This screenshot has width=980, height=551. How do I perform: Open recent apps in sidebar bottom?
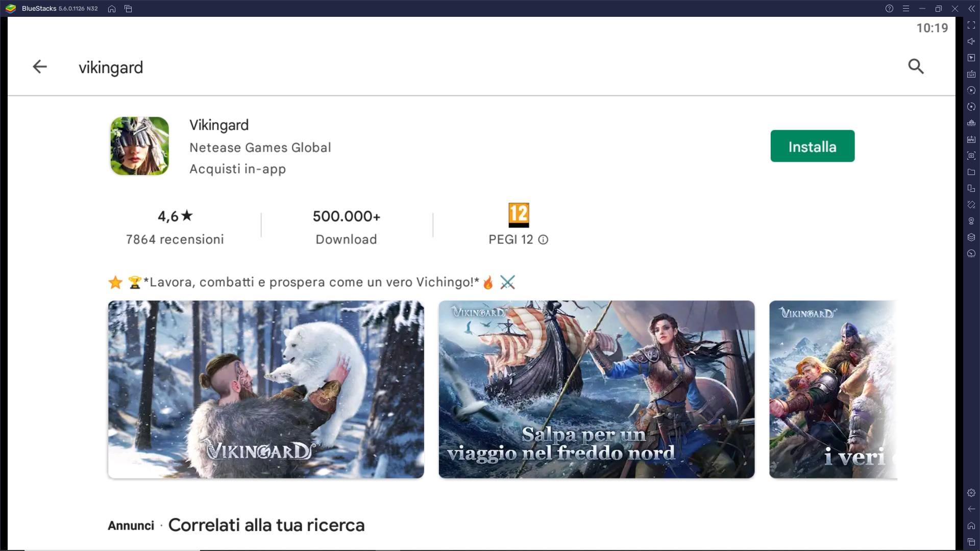click(x=971, y=542)
